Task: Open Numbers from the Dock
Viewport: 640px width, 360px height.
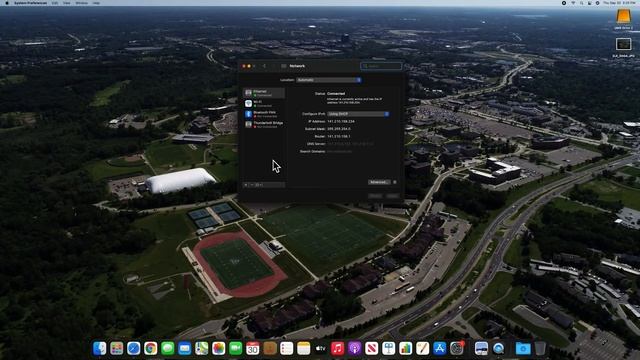Action: pyautogui.click(x=406, y=348)
